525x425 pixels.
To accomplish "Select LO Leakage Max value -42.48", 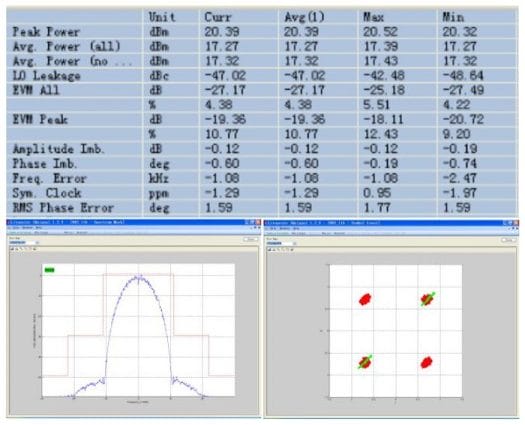I will point(383,76).
